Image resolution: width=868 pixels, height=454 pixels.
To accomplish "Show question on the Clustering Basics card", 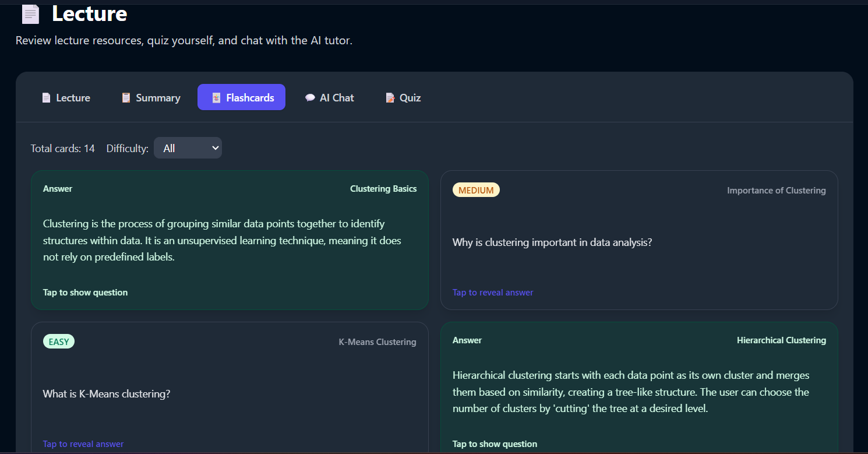I will tap(85, 292).
